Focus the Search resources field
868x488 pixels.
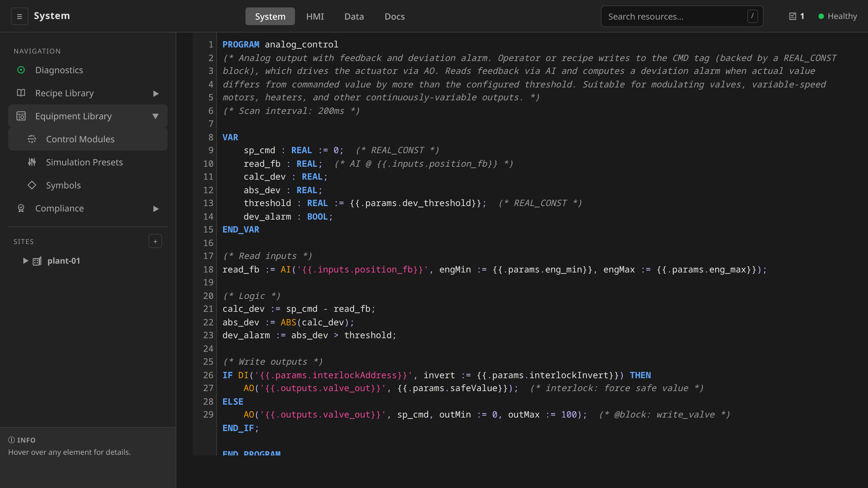[x=682, y=16]
